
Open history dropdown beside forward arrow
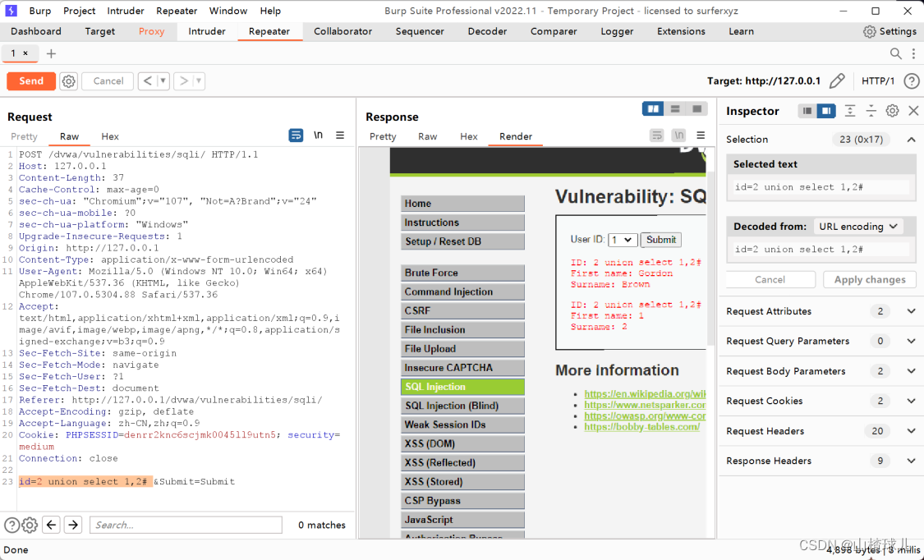click(x=199, y=81)
